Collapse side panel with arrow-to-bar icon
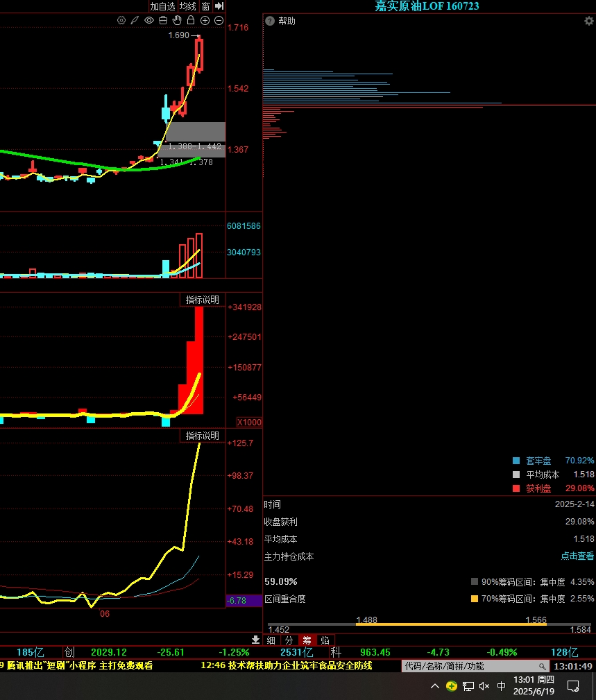The image size is (596, 700). pos(219,6)
